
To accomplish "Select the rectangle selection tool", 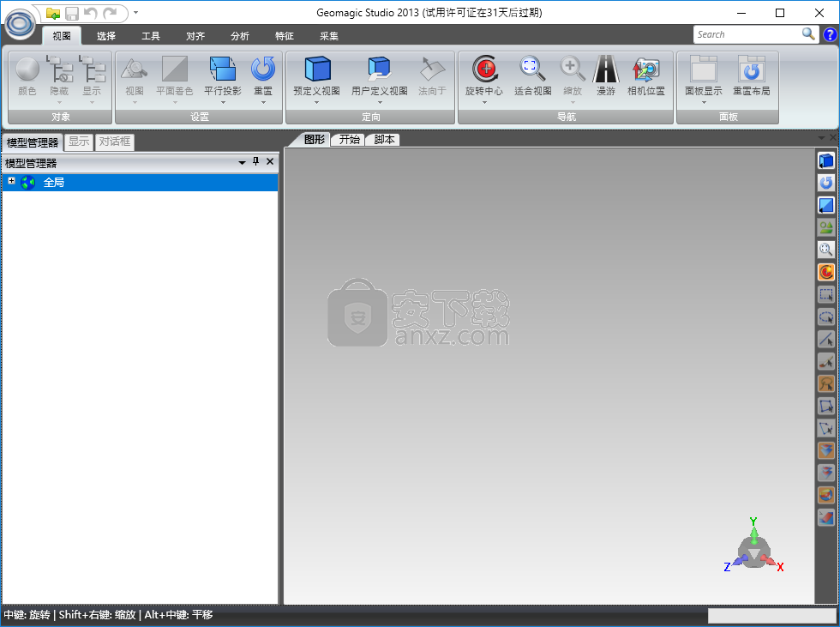I will click(826, 294).
